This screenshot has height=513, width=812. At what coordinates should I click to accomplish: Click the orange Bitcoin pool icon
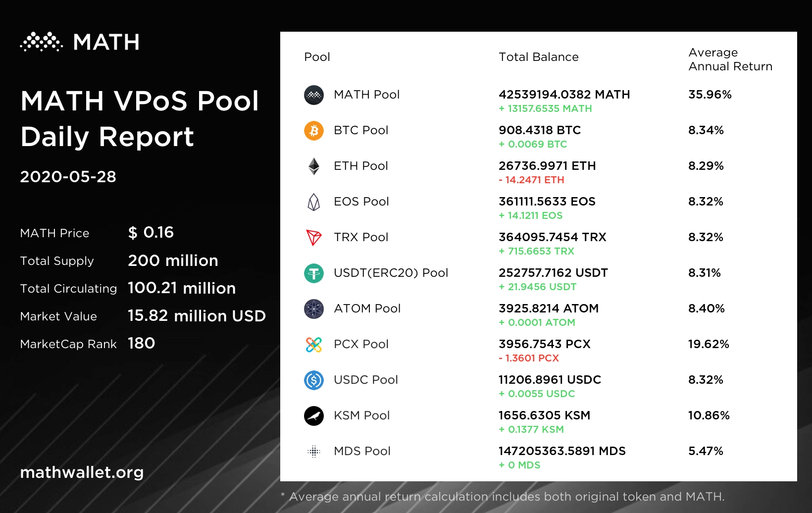point(314,131)
